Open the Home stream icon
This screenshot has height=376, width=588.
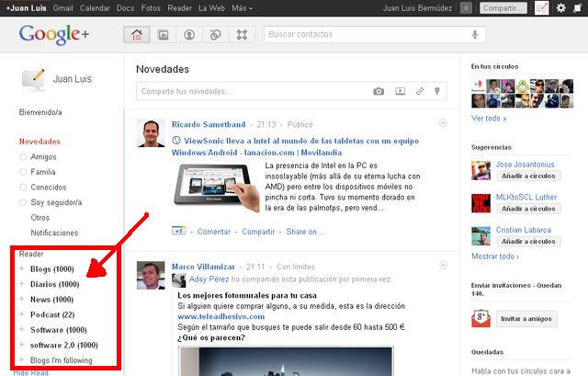[x=137, y=35]
